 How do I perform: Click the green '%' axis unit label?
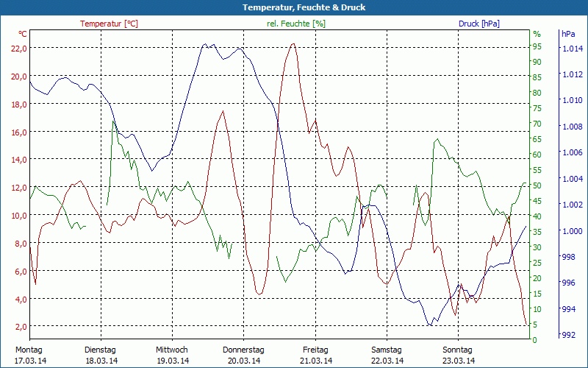537,34
